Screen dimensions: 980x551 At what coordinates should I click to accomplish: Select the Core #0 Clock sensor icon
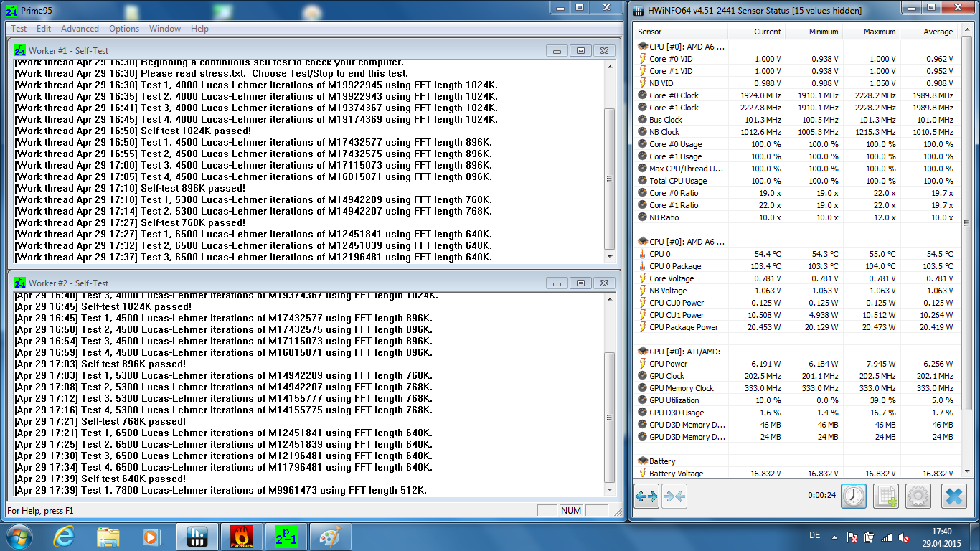coord(643,95)
